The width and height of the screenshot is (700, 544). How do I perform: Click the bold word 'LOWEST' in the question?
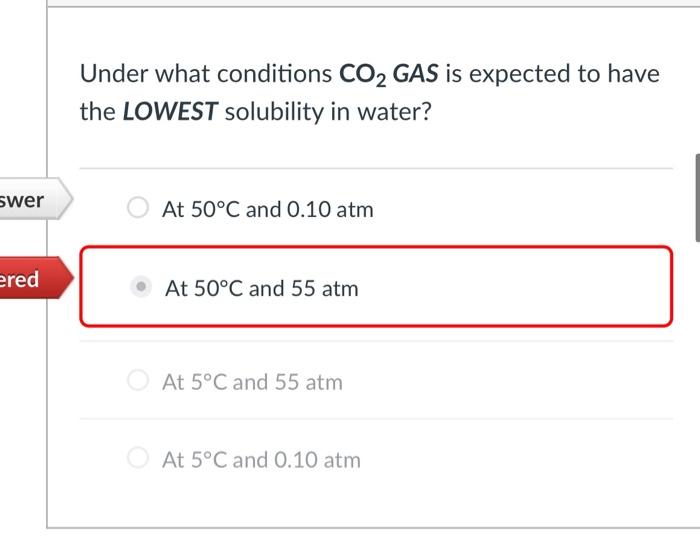tap(170, 111)
